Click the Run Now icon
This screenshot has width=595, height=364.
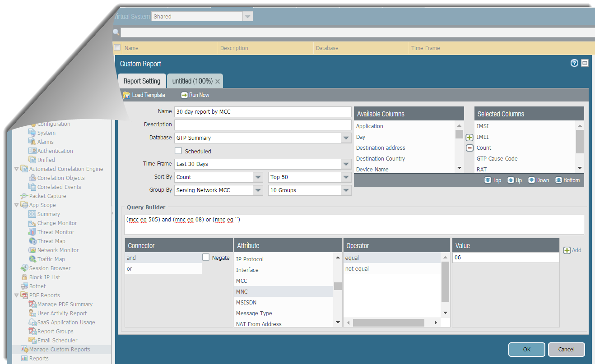184,95
